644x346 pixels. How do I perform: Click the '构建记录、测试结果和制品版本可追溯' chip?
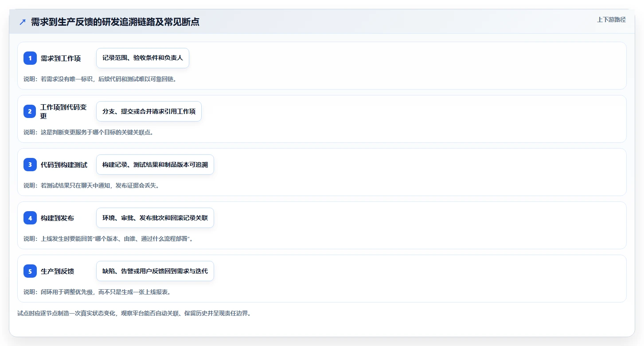coord(155,165)
